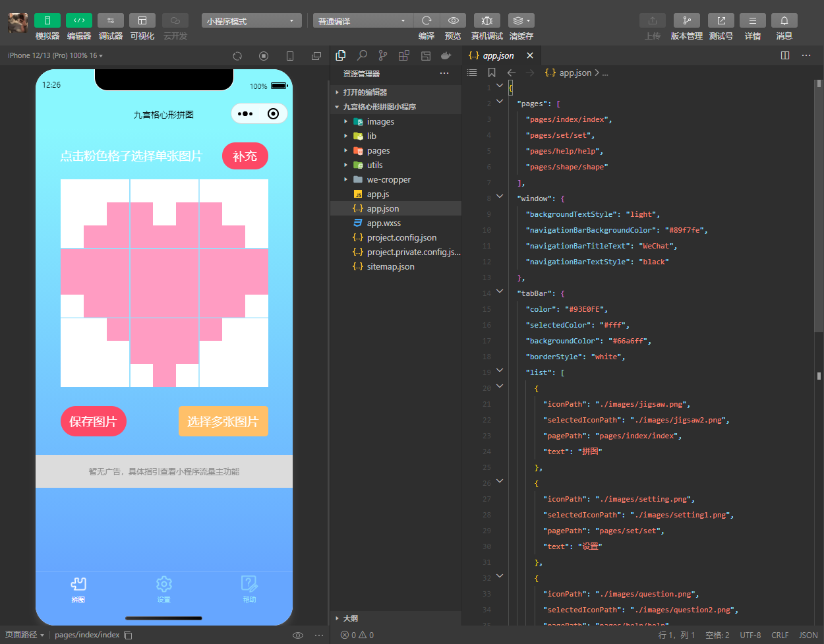Open the clear cache layers icon
824x644 pixels.
(520, 20)
